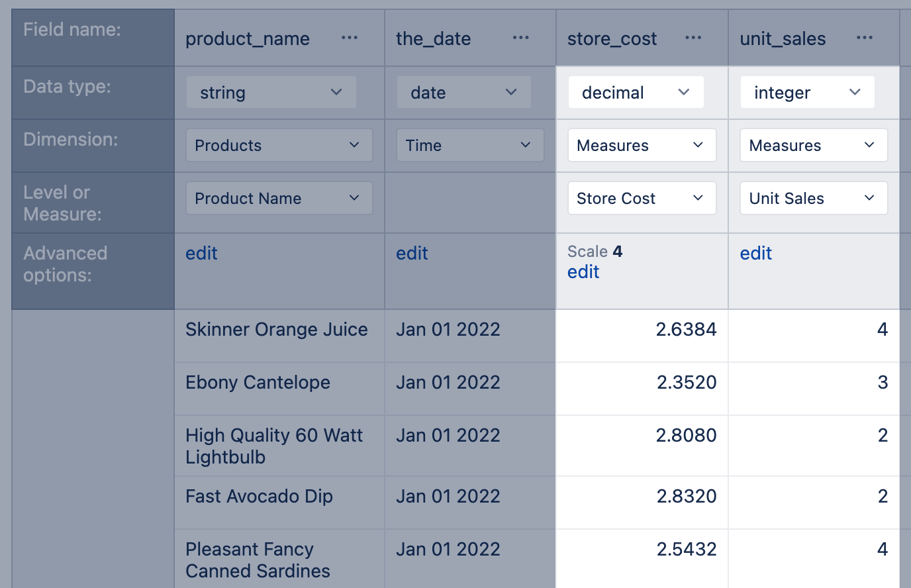Edit advanced options for product_name
Viewport: 911px width, 588px height.
coord(201,254)
